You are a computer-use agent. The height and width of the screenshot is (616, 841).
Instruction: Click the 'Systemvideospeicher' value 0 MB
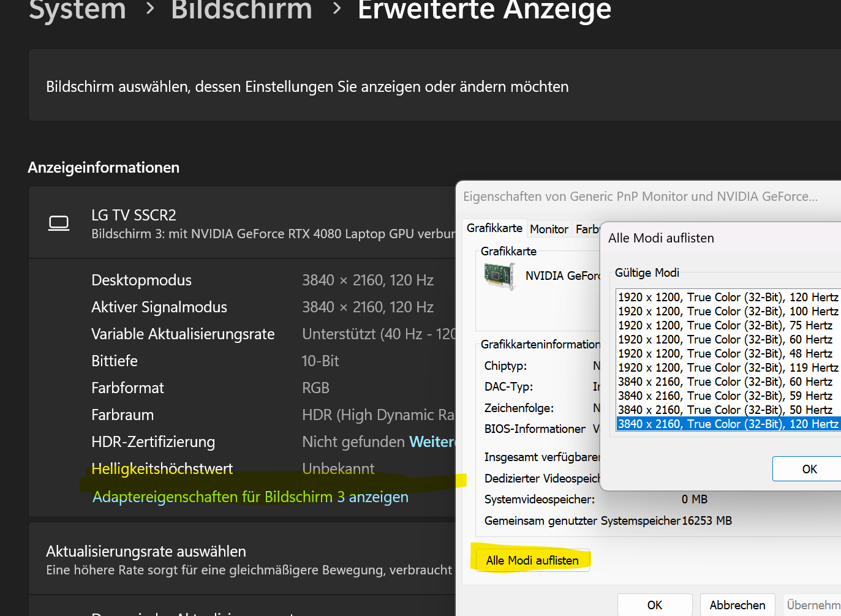(x=694, y=499)
